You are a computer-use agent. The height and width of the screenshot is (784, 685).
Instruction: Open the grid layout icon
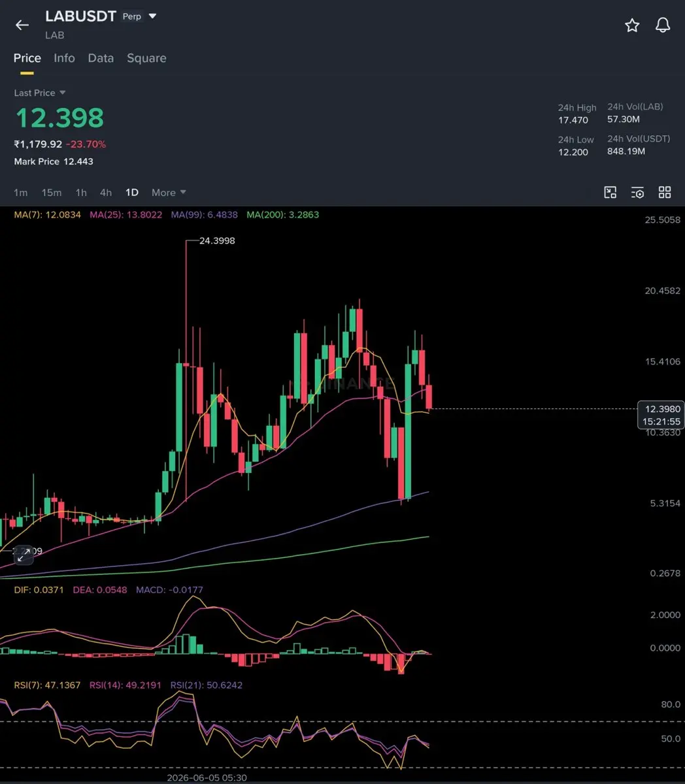(665, 192)
